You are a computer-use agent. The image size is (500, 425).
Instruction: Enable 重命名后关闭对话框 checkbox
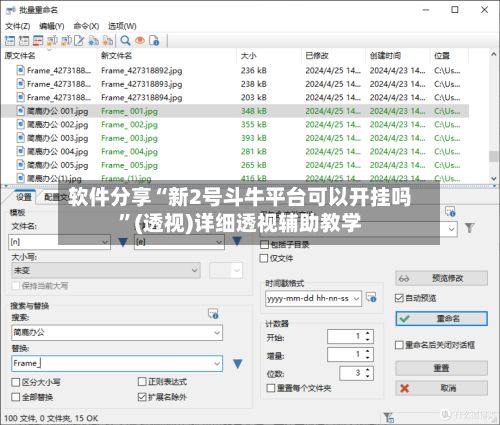pyautogui.click(x=399, y=345)
